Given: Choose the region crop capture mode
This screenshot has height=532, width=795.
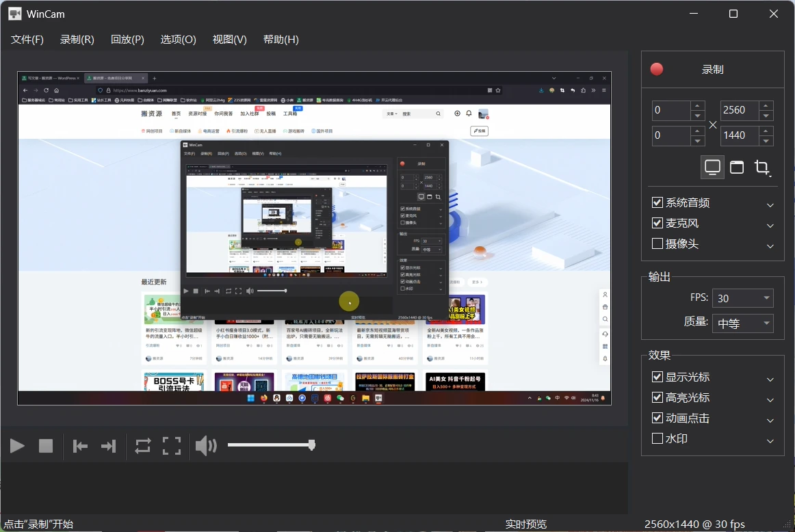Looking at the screenshot, I should coord(762,167).
